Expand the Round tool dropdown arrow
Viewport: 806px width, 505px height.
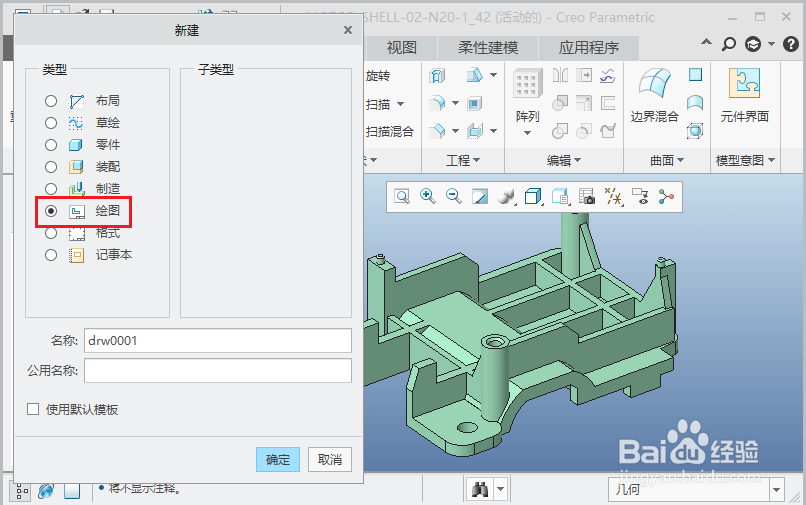455,103
